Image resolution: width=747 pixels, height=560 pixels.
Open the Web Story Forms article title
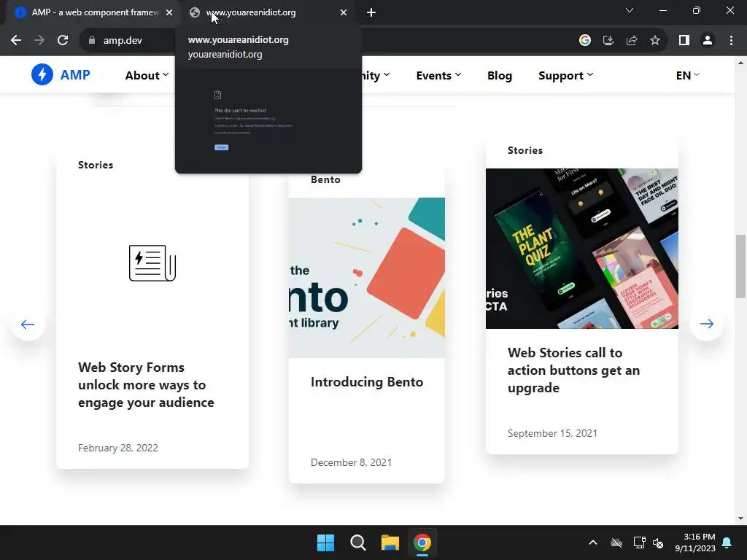146,385
